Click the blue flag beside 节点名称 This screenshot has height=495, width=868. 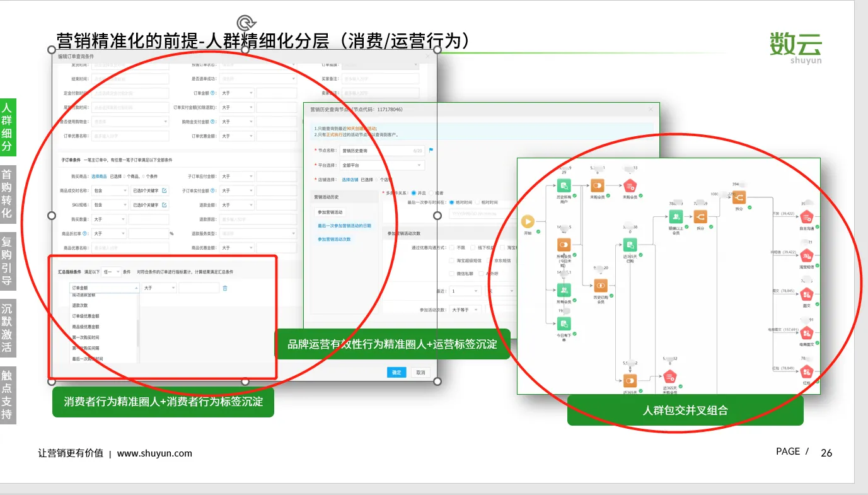pyautogui.click(x=431, y=151)
